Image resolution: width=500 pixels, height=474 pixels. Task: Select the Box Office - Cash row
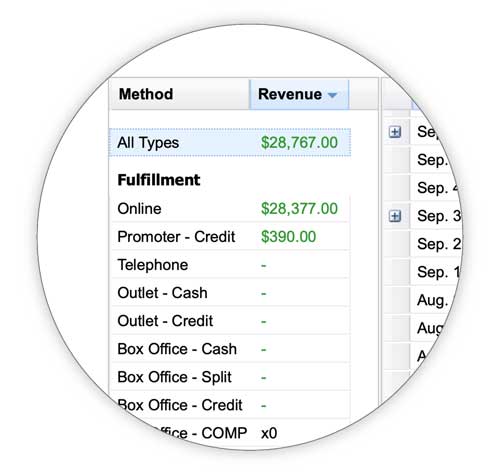230,349
